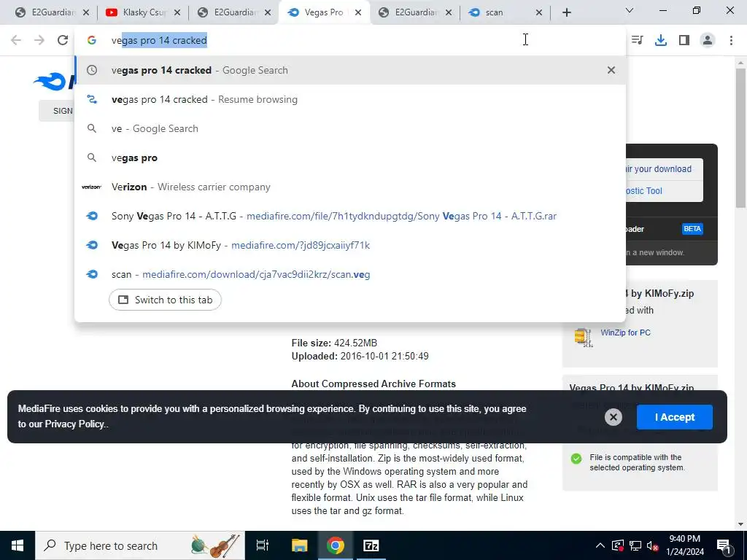Select 'vegas pro 14 cracked - Google Search' suggestion
This screenshot has width=747, height=560.
click(x=349, y=70)
